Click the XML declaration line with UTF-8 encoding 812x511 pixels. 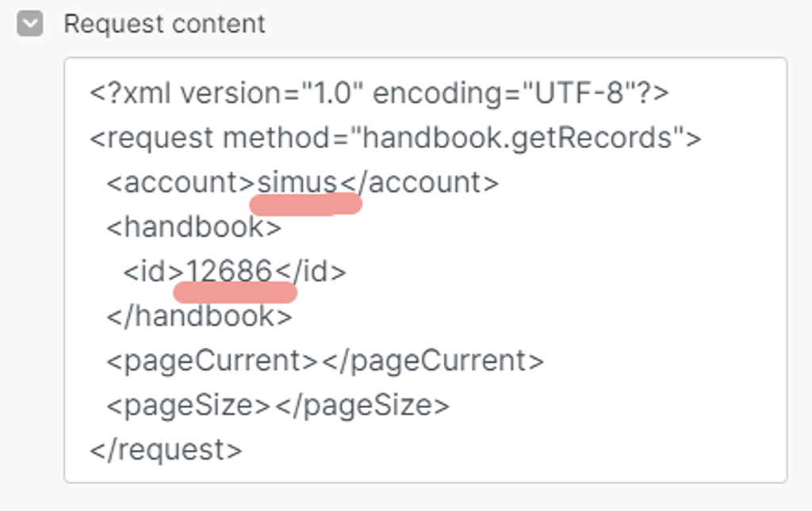coord(379,93)
